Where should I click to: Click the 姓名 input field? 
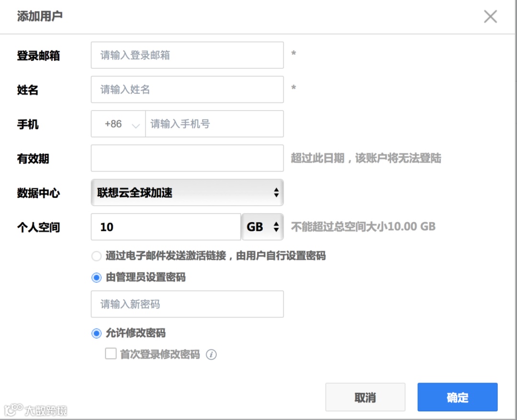(187, 90)
